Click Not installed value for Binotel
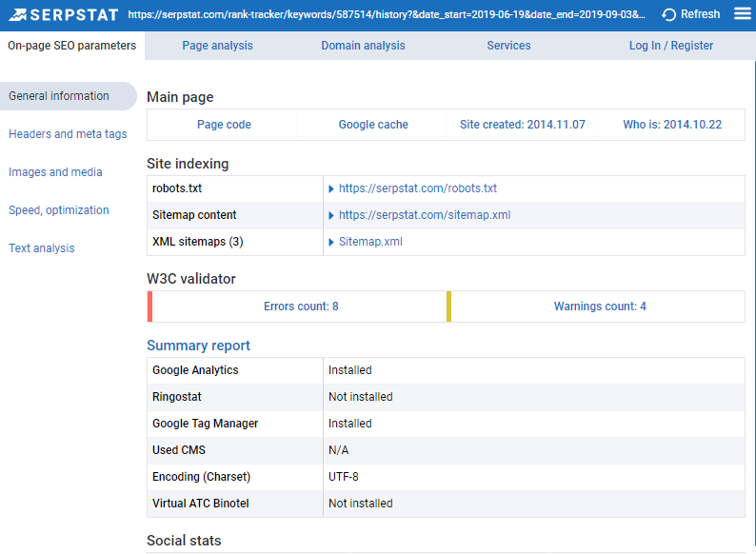756x554 pixels. pyautogui.click(x=361, y=504)
